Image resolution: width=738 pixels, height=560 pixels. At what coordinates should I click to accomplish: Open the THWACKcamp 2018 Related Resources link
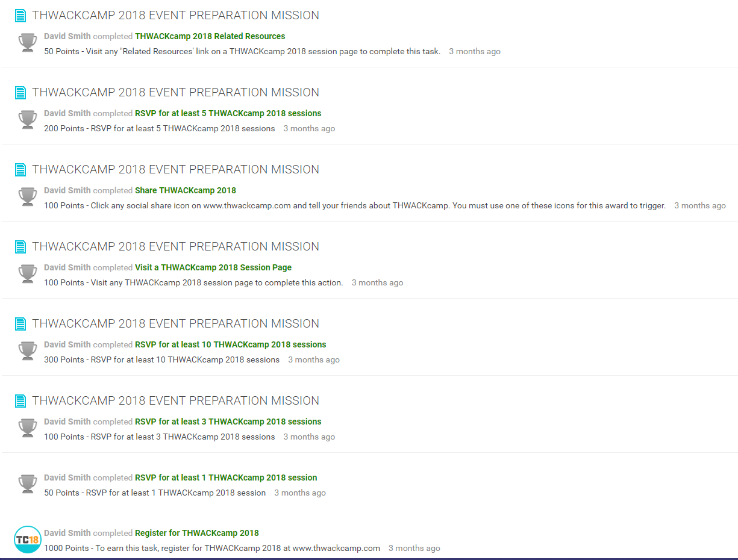click(x=210, y=36)
